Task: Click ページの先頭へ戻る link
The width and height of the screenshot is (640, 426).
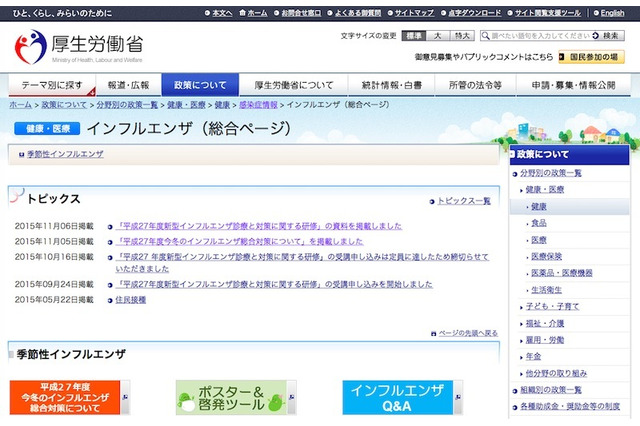Action: 468,333
